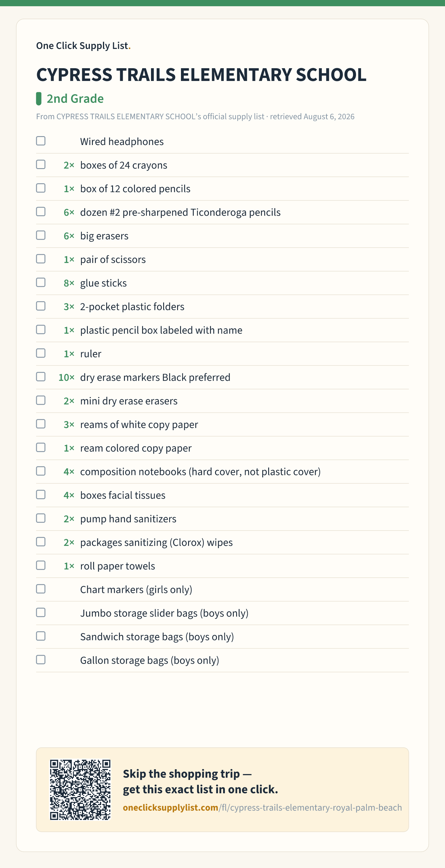Tick the glue sticks checkbox
This screenshot has width=445, height=868.
tap(41, 282)
